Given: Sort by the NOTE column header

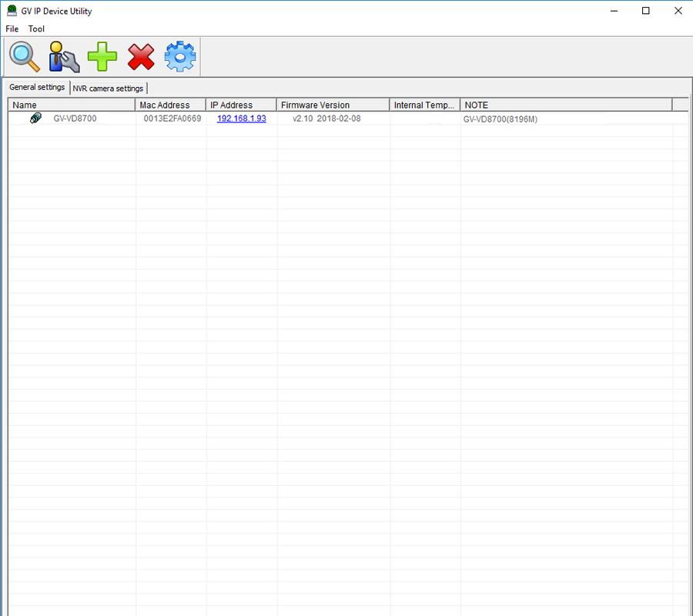Looking at the screenshot, I should 566,105.
